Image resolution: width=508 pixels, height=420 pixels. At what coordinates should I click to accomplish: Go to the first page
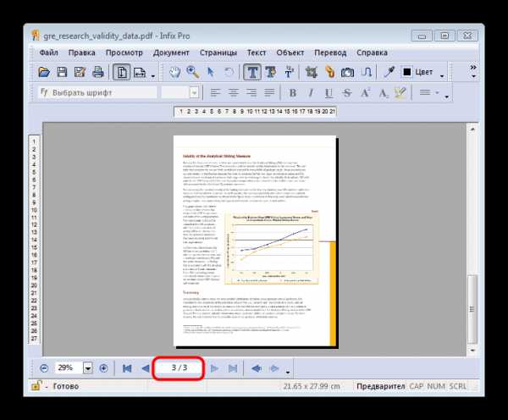127,368
